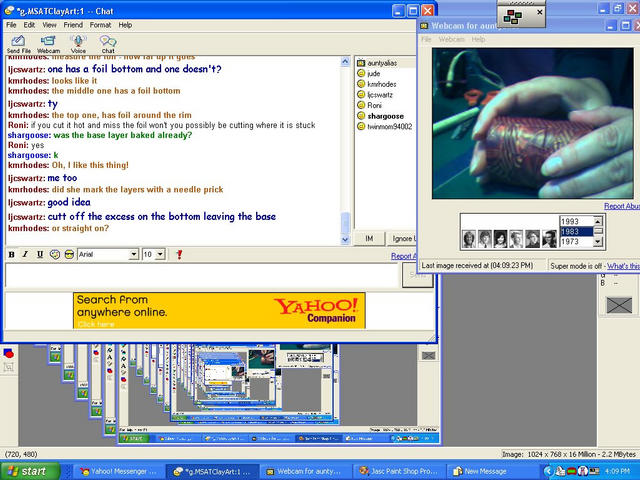Image resolution: width=640 pixels, height=480 pixels.
Task: Select 1993 in the year list
Action: tap(576, 222)
